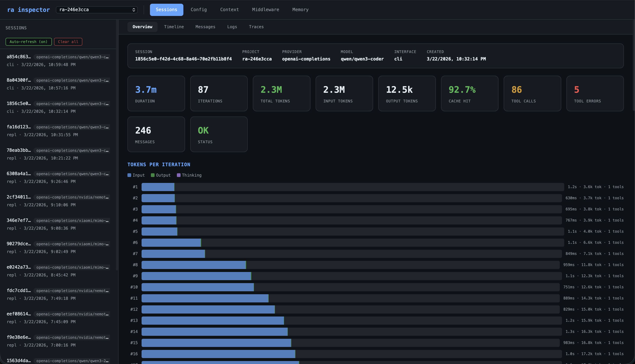Switch to the Config page

point(198,9)
